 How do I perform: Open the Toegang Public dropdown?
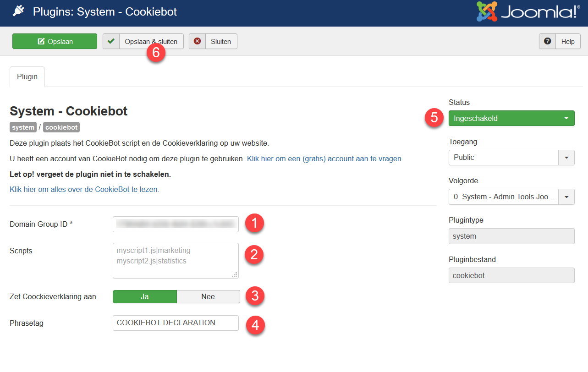click(511, 157)
